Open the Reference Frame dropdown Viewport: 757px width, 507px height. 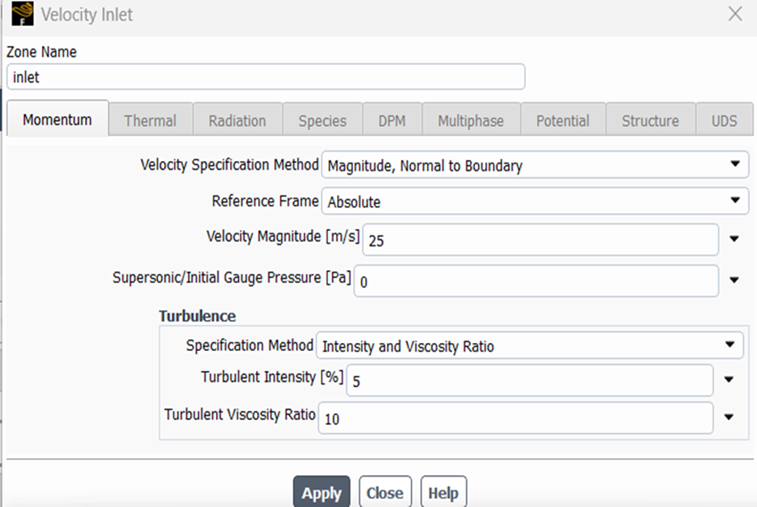click(x=736, y=201)
